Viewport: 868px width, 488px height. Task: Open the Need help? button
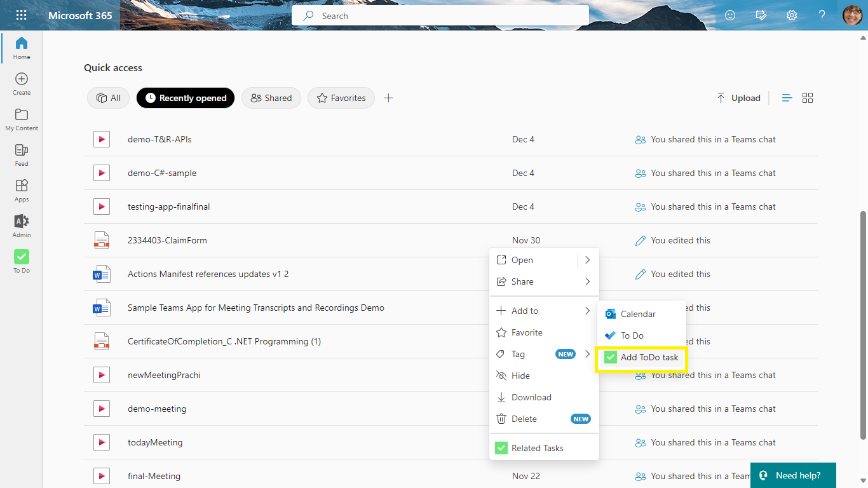[793, 475]
